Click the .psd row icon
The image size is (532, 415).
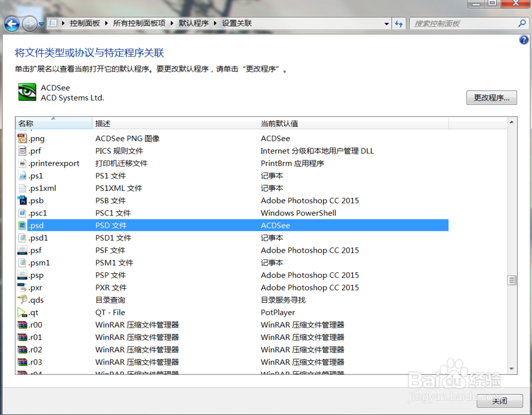pyautogui.click(x=22, y=225)
